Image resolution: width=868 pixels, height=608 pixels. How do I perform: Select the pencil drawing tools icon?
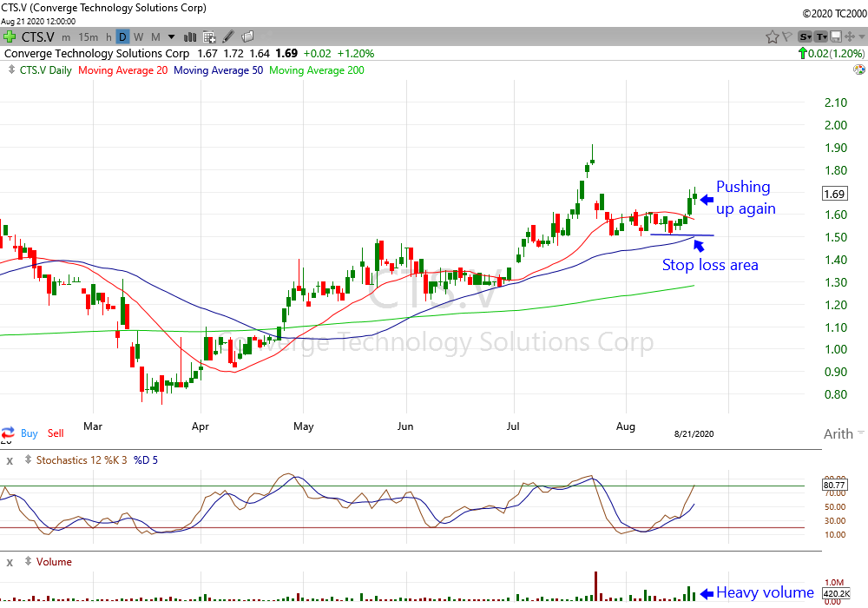pyautogui.click(x=228, y=37)
